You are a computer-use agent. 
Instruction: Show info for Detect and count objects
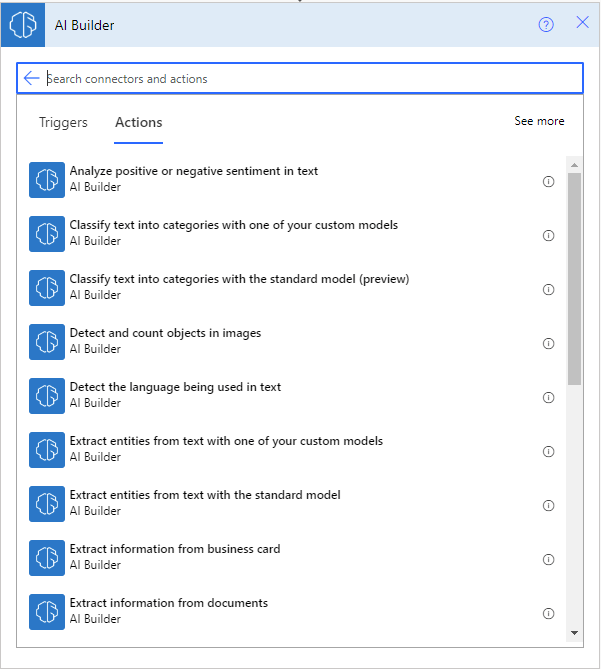pos(548,344)
